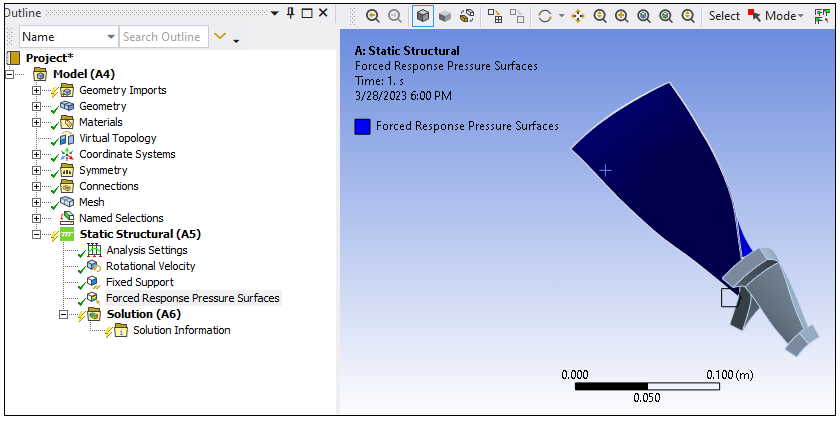The height and width of the screenshot is (421, 840).
Task: Select the Rotate view tool
Action: tap(545, 16)
